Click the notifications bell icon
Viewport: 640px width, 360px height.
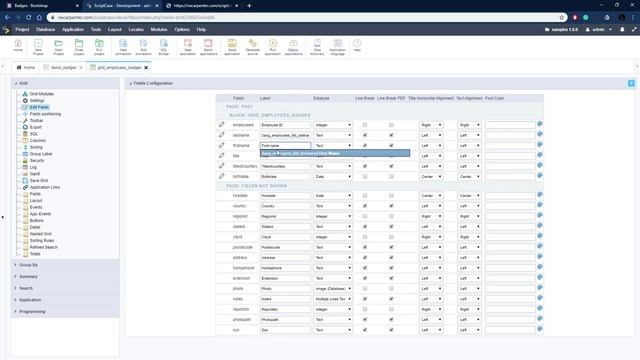pyautogui.click(x=622, y=29)
